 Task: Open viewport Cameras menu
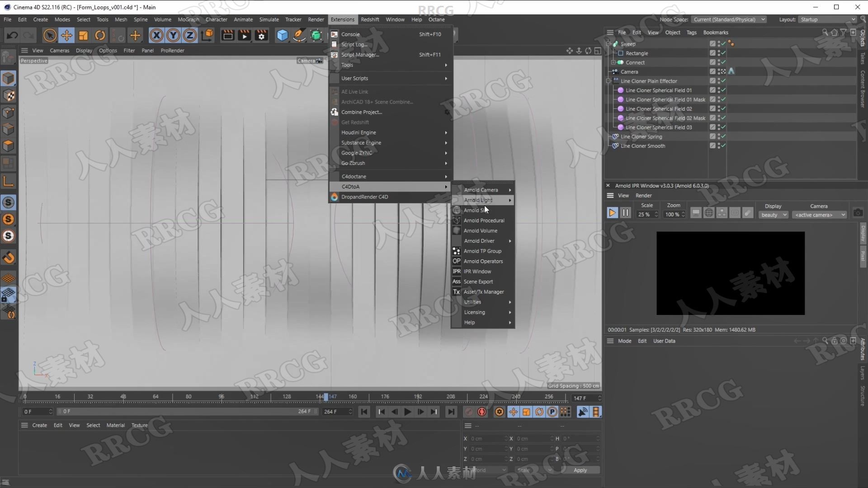point(59,51)
